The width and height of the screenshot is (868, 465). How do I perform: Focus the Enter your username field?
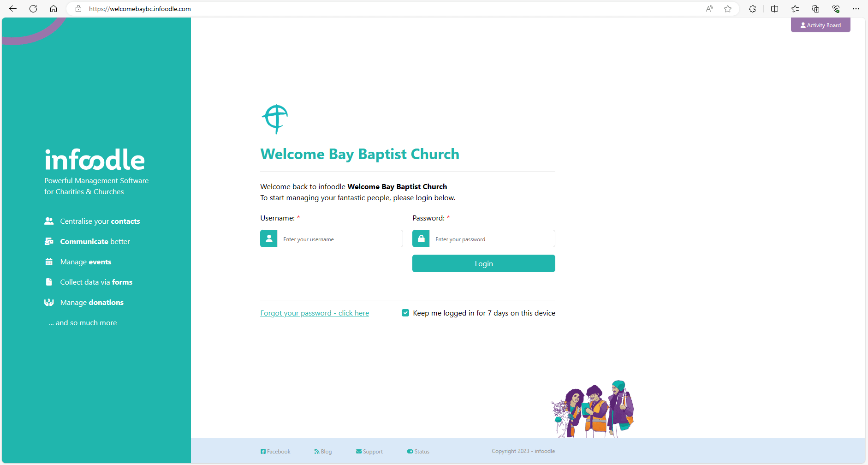[x=340, y=239]
